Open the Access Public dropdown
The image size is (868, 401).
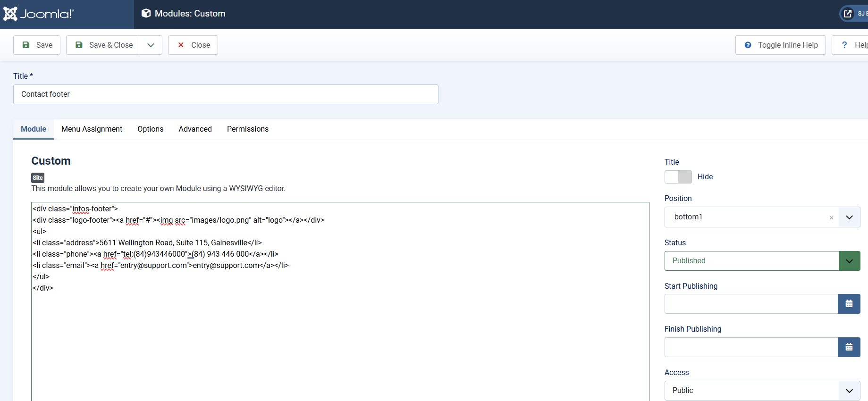click(849, 391)
